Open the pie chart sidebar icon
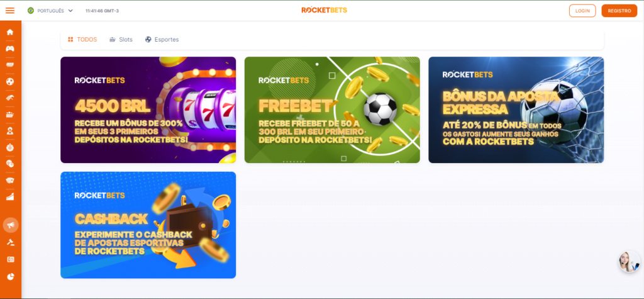Viewport: 644px width, 299px height. pos(11,276)
